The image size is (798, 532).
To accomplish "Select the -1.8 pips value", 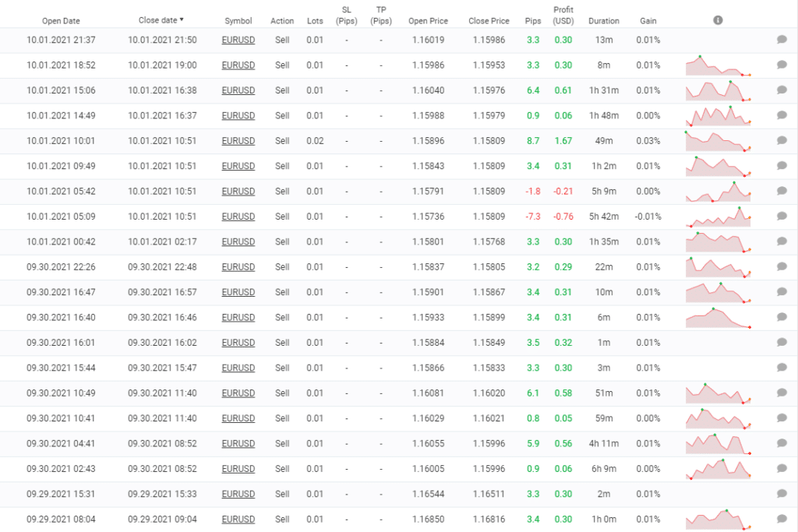I will [533, 192].
